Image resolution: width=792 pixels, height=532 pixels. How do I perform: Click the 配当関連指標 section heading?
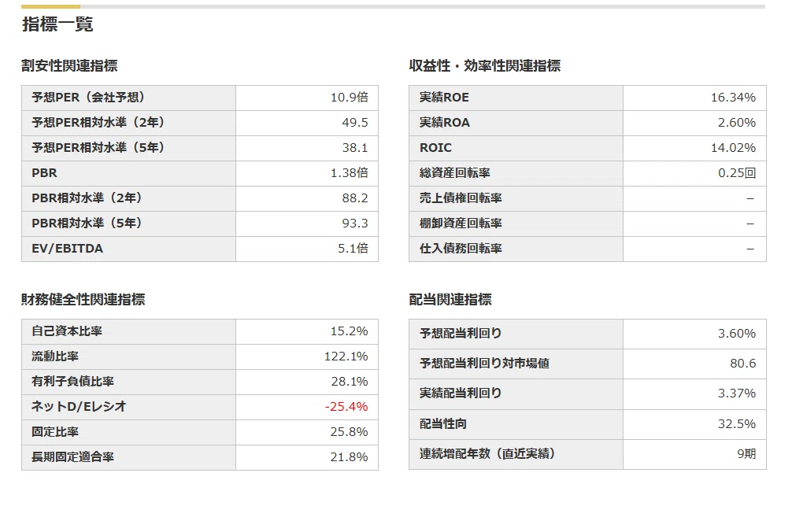coord(450,299)
